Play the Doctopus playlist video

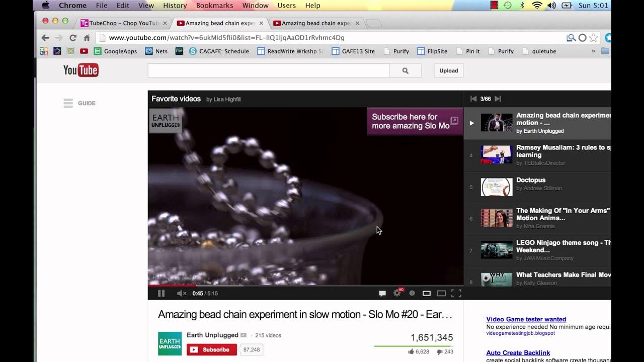[537, 187]
